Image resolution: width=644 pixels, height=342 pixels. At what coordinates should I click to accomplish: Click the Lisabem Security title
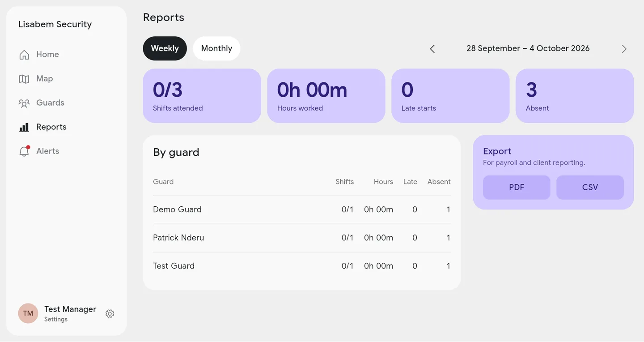point(55,24)
